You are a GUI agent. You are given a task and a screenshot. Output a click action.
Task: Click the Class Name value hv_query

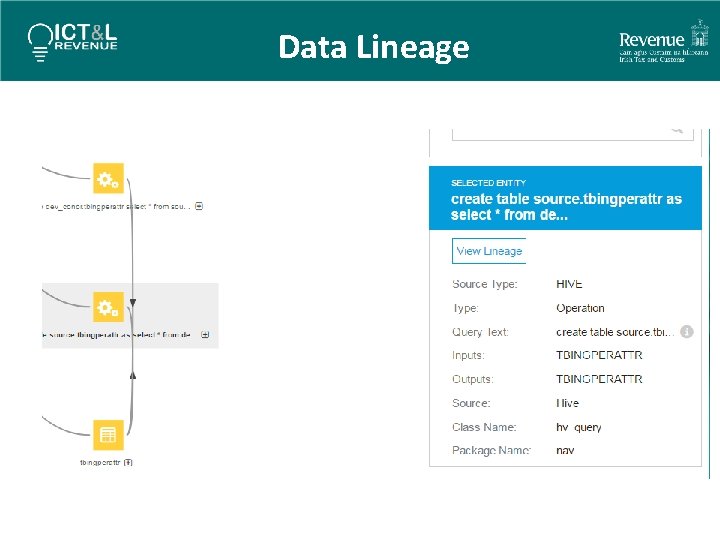coord(579,428)
